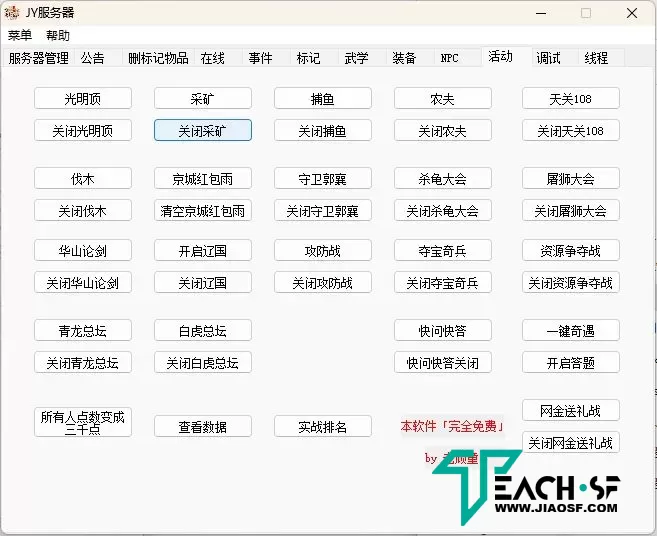Minimize the JY服务器 window
The height and width of the screenshot is (536, 657).
(541, 13)
